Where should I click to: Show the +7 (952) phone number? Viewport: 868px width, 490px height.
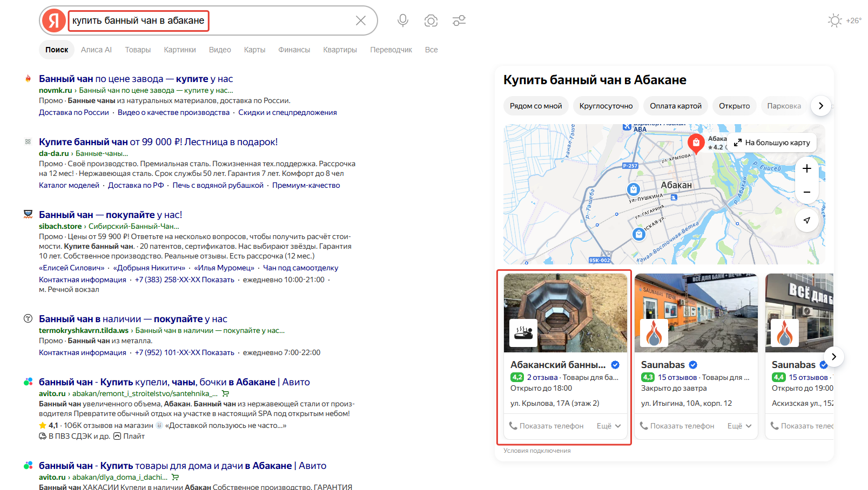[185, 352]
